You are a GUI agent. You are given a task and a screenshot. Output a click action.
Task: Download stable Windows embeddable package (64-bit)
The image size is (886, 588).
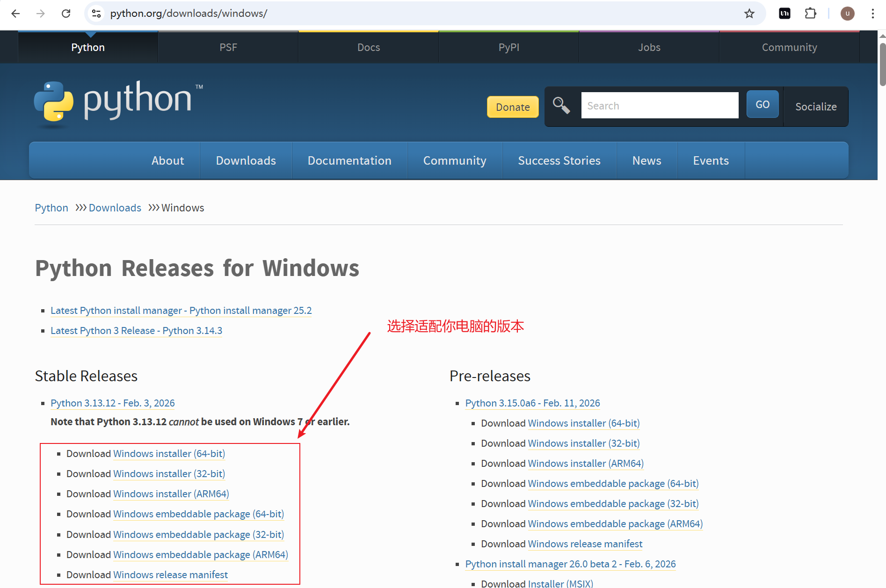pyautogui.click(x=198, y=514)
